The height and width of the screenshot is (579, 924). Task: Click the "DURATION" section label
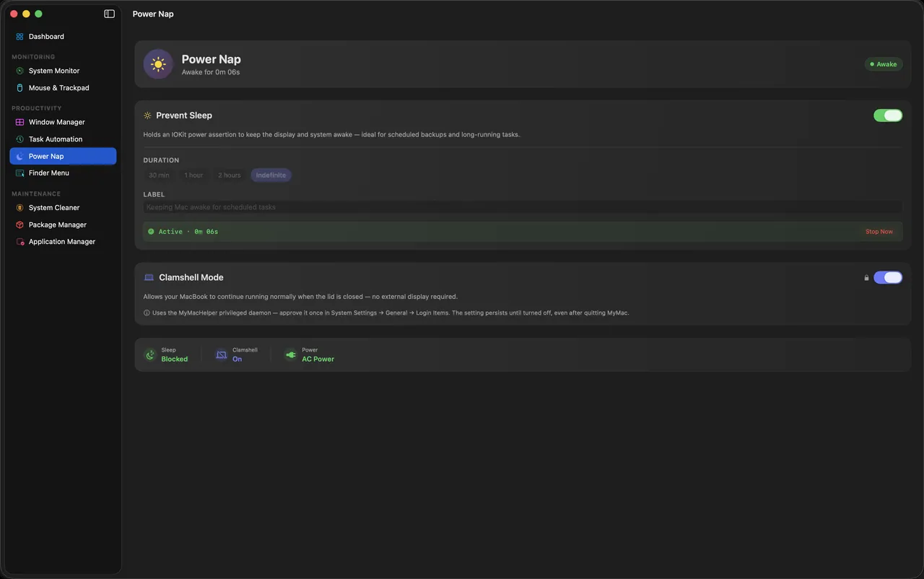(161, 160)
